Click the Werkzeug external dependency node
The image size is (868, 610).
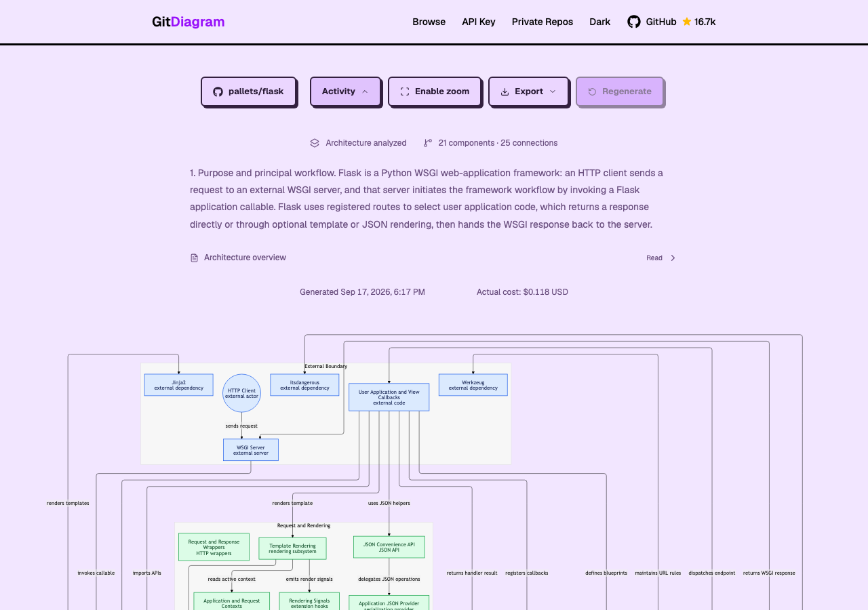click(x=473, y=385)
